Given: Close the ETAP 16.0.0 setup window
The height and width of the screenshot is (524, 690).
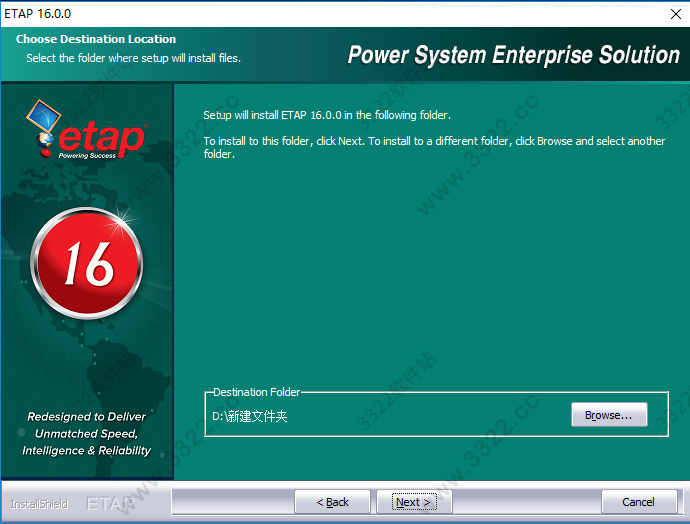Looking at the screenshot, I should (x=676, y=14).
